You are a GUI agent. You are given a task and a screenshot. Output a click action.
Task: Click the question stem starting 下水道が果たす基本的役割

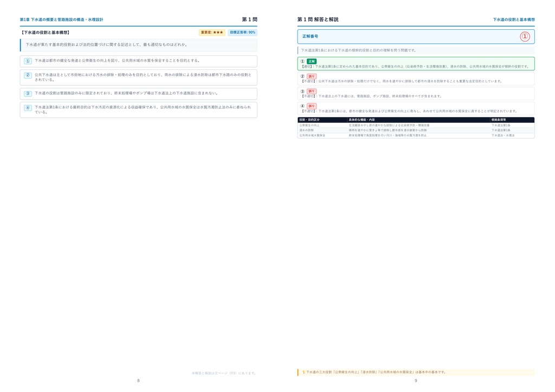107,45
